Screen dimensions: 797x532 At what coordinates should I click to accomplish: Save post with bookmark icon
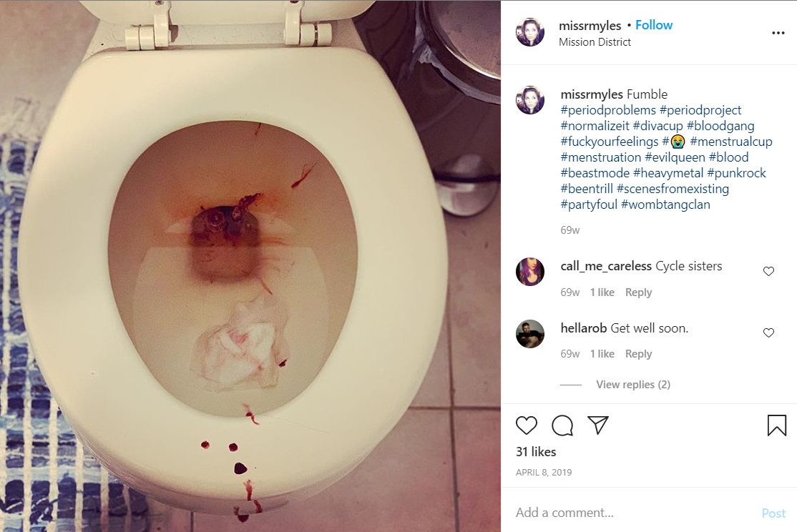777,425
